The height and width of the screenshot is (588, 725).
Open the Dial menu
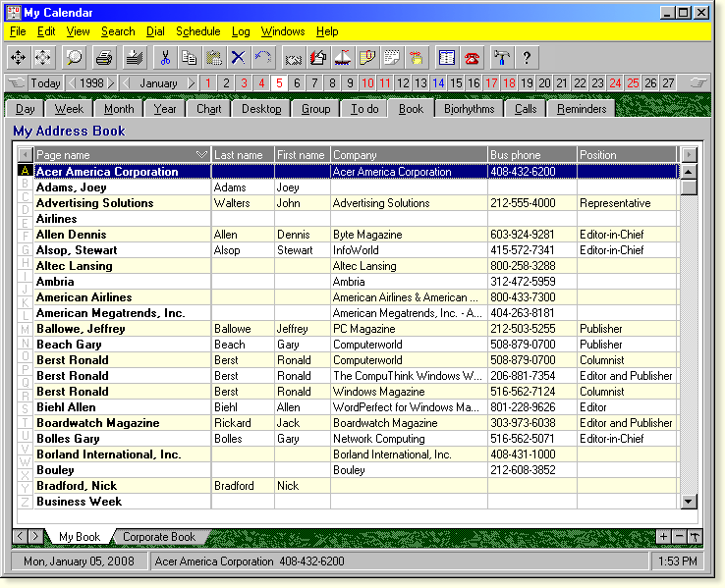pyautogui.click(x=155, y=31)
